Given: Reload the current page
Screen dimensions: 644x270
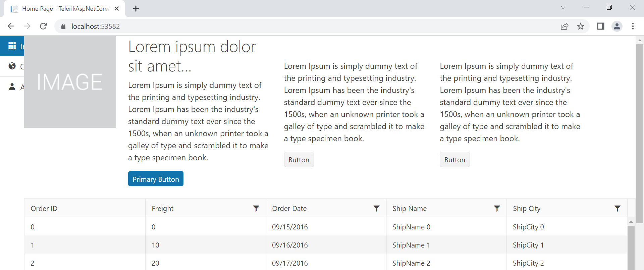Looking at the screenshot, I should coord(43,26).
